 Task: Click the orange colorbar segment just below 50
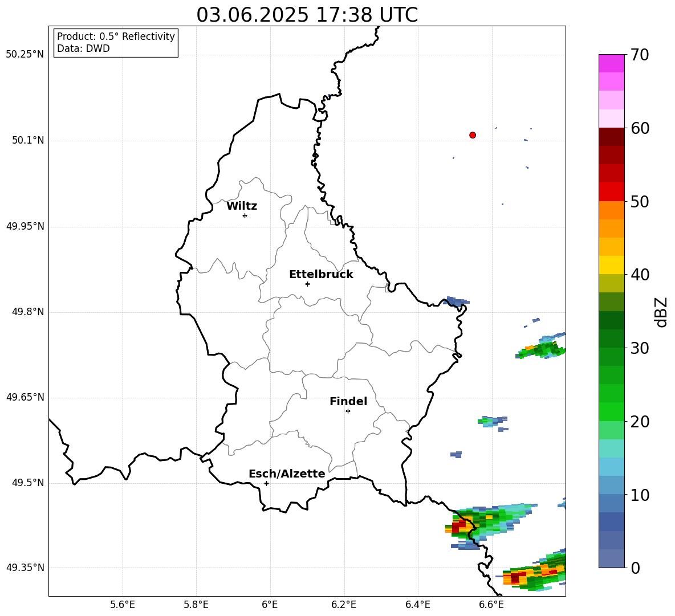point(611,210)
